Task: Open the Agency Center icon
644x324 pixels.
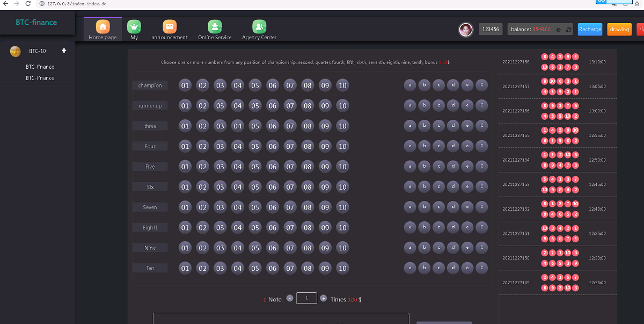Action: click(x=259, y=26)
